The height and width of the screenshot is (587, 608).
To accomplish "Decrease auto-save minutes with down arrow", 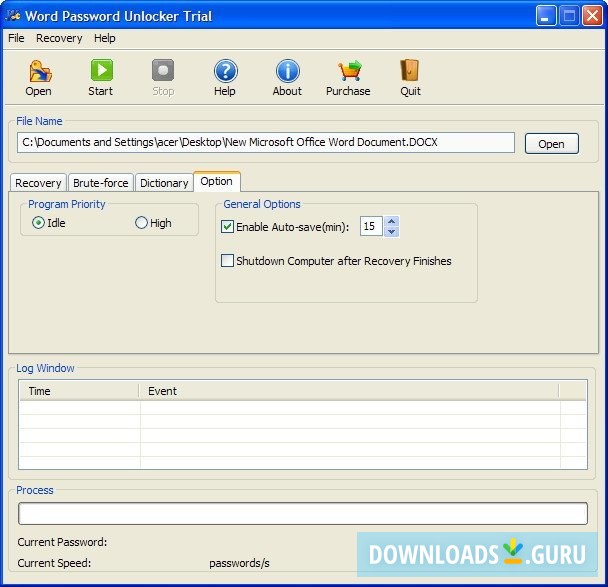I will (x=392, y=231).
